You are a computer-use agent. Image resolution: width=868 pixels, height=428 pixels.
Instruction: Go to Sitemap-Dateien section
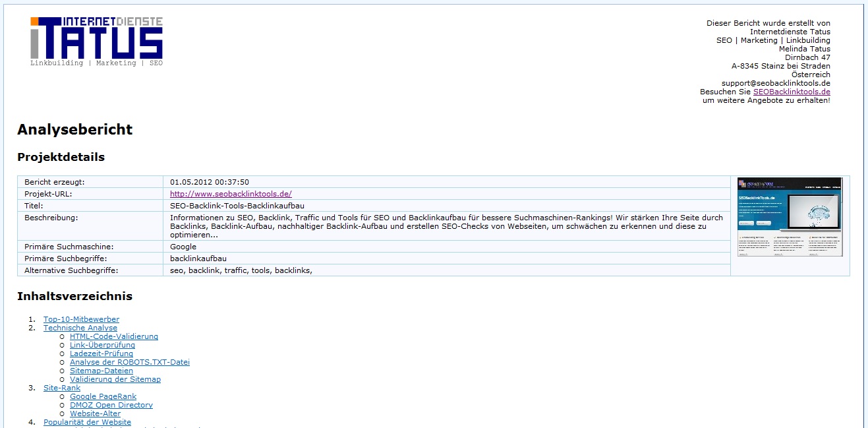click(x=101, y=371)
